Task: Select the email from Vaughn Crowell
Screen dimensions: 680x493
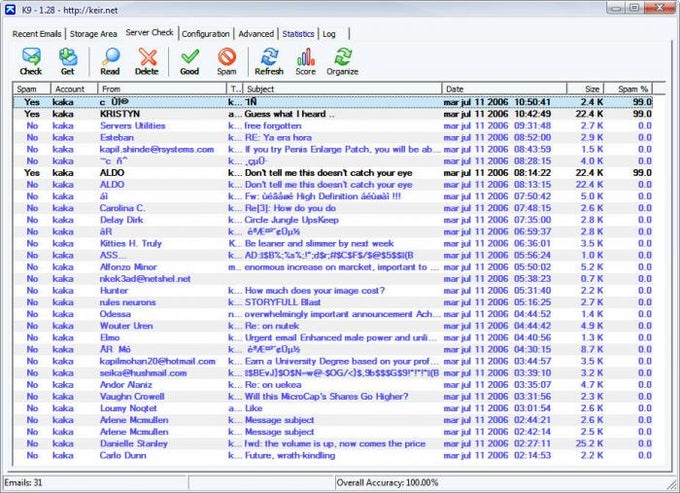Action: (x=333, y=396)
